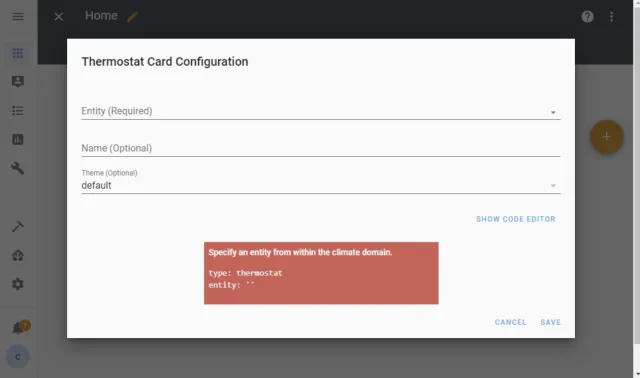Viewport: 640px width, 378px height.
Task: Open the wrench icon in sidebar
Action: (18, 168)
